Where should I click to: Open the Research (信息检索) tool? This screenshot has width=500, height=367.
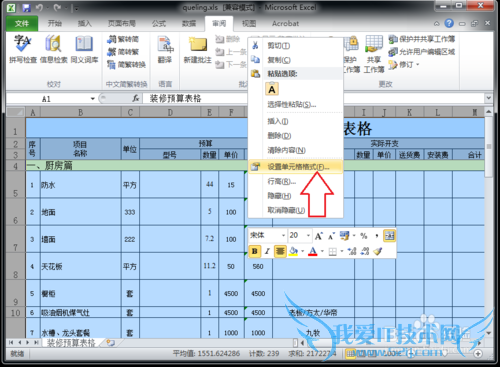(53, 49)
